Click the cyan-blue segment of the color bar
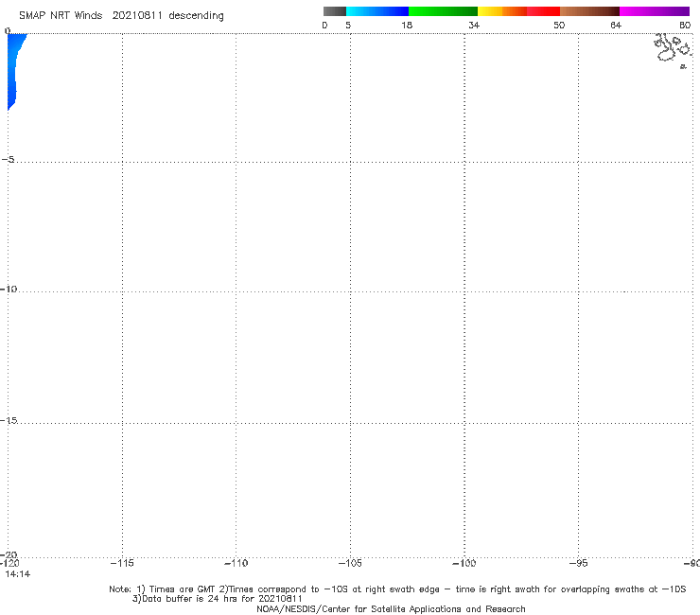The width and height of the screenshot is (700, 615). 377,11
